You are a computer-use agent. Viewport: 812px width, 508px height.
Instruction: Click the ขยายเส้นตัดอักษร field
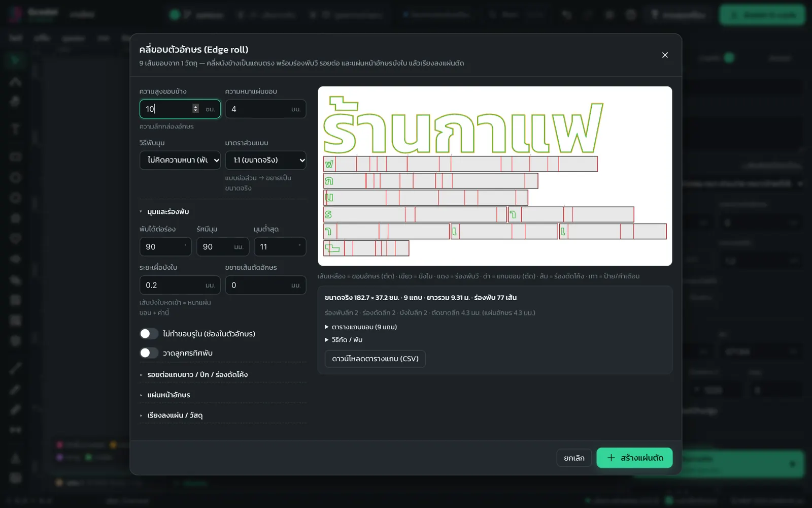tap(265, 285)
